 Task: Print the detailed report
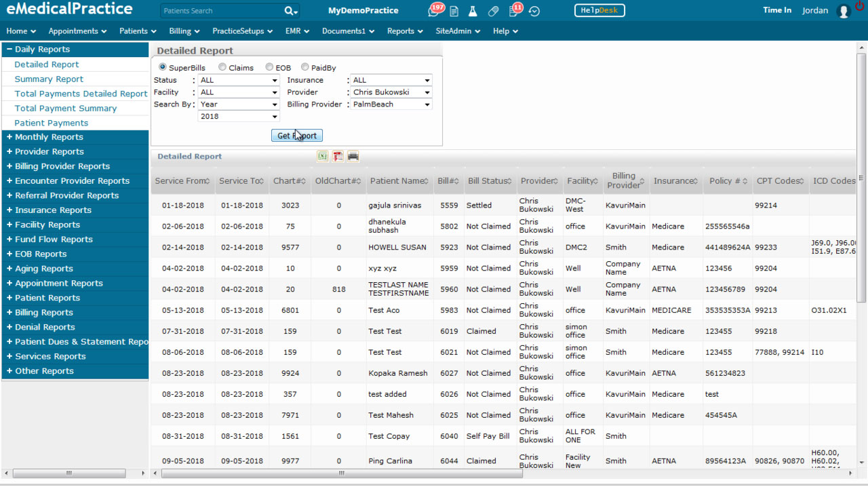point(353,156)
